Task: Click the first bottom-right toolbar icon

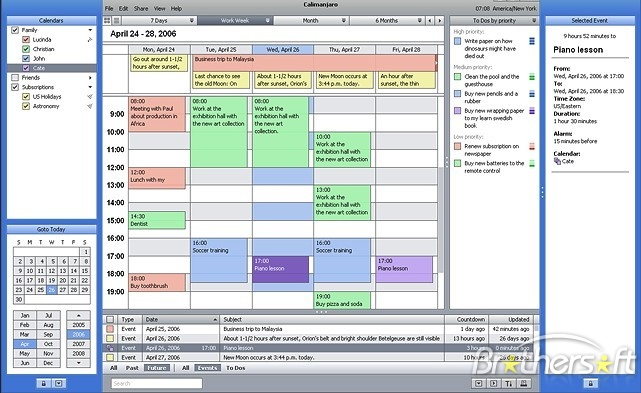Action: (479, 383)
